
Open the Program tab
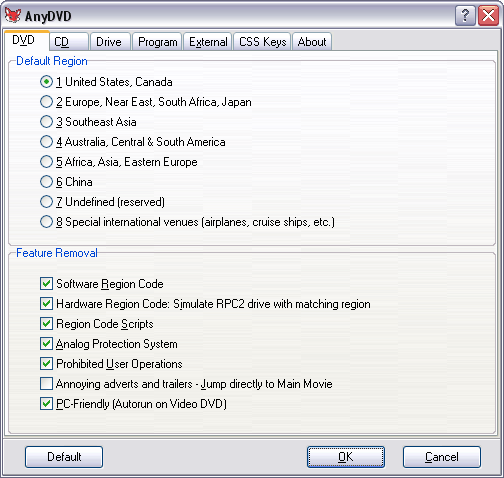click(157, 42)
